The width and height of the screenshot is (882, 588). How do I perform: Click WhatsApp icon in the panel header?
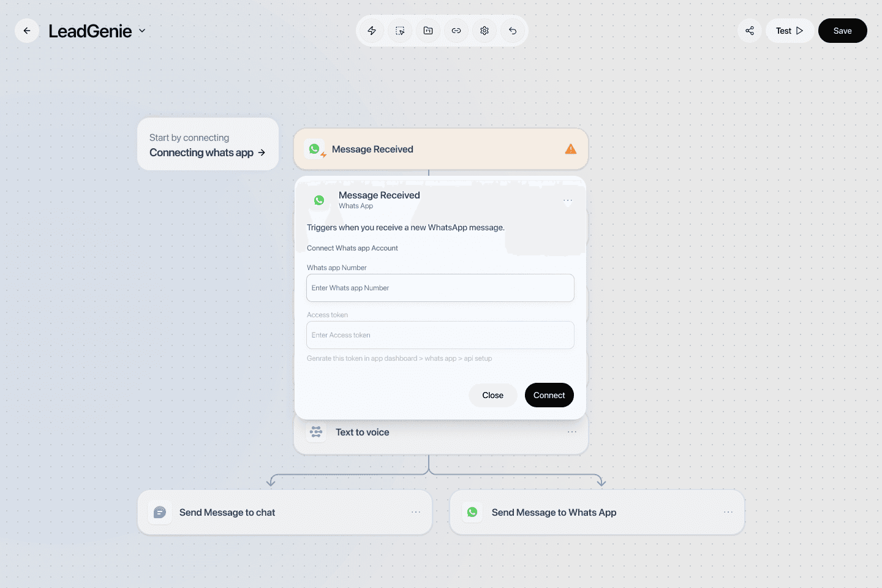(x=319, y=200)
